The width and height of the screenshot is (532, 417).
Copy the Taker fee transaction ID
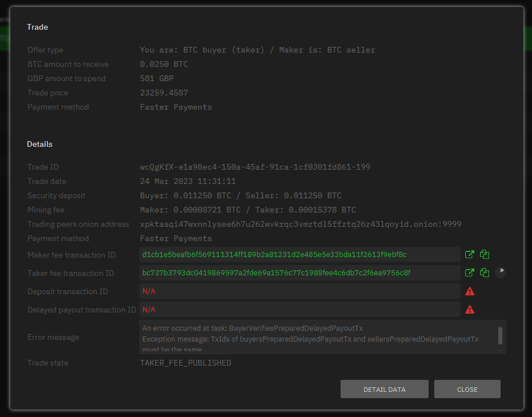485,272
